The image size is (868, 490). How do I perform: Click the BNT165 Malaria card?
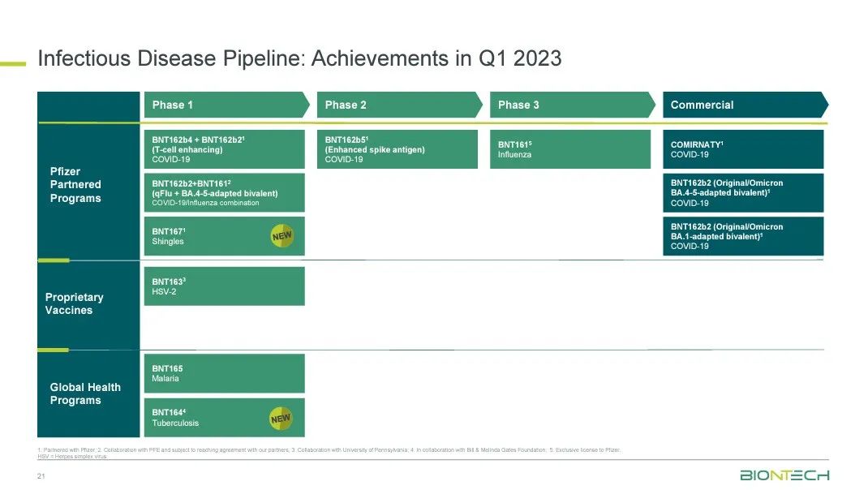pos(224,374)
